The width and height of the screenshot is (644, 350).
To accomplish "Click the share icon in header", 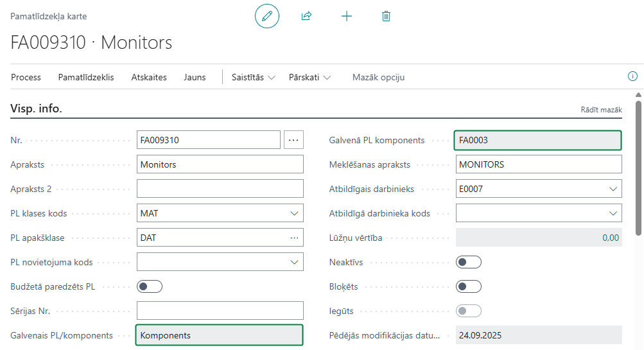I will click(x=306, y=16).
